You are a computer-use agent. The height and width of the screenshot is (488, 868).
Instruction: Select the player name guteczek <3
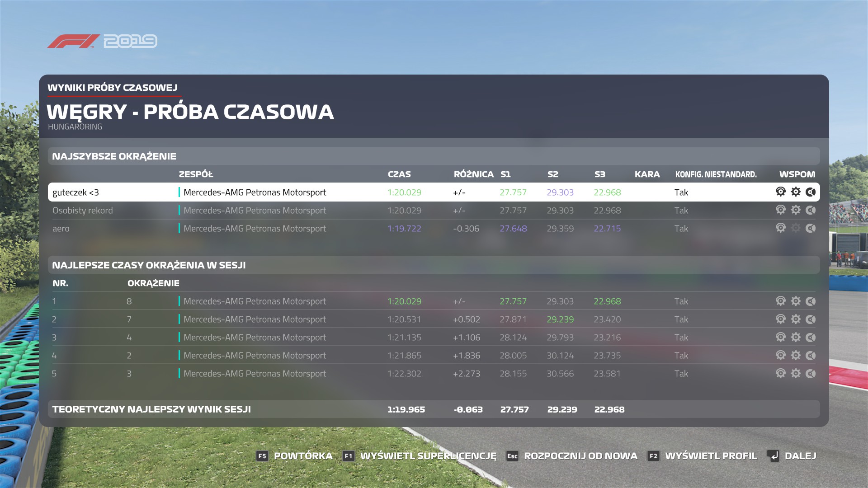(x=75, y=192)
